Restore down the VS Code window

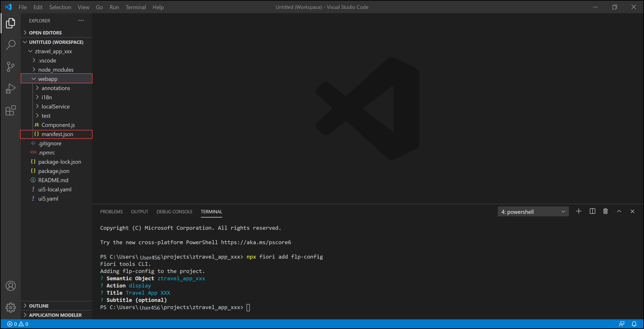coord(614,7)
